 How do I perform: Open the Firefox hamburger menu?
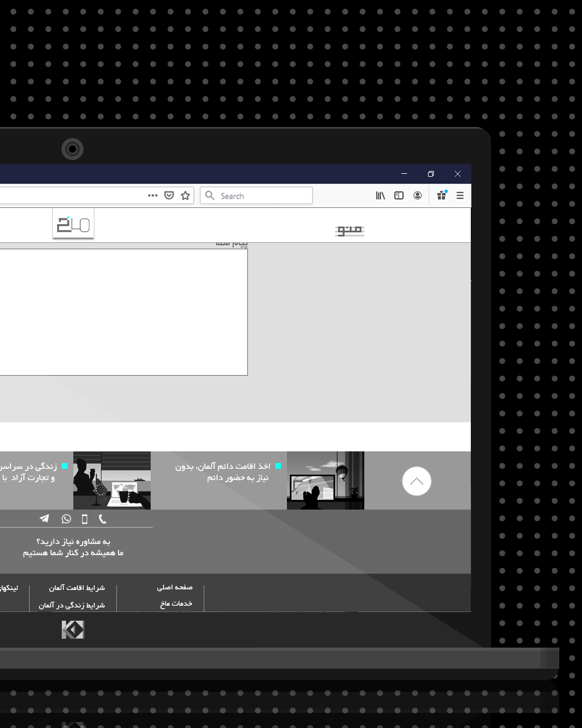[x=460, y=196]
